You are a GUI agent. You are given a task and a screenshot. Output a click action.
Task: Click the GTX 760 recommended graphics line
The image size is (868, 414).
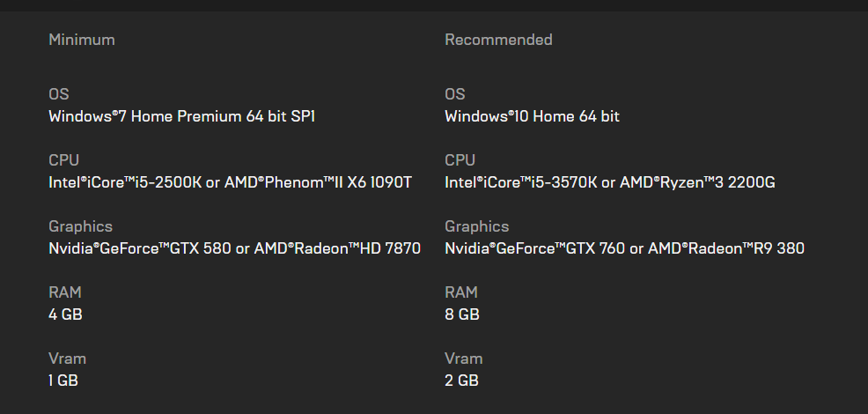pos(624,248)
